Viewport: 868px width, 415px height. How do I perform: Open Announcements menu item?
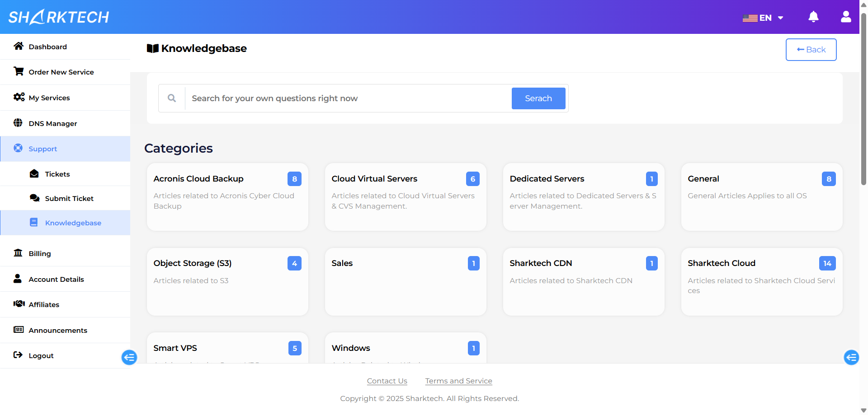pyautogui.click(x=65, y=330)
